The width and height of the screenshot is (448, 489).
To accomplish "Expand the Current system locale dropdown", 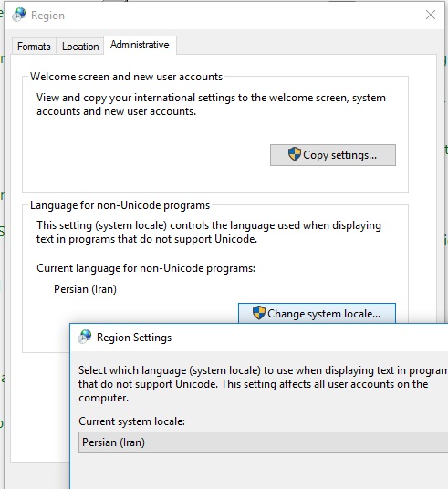I will pos(264,442).
